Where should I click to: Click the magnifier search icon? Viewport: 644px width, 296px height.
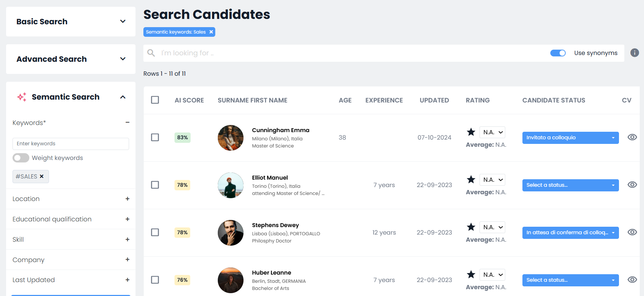[151, 53]
